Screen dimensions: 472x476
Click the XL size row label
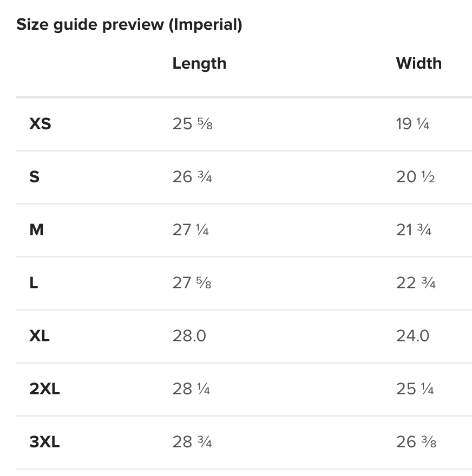tap(40, 336)
